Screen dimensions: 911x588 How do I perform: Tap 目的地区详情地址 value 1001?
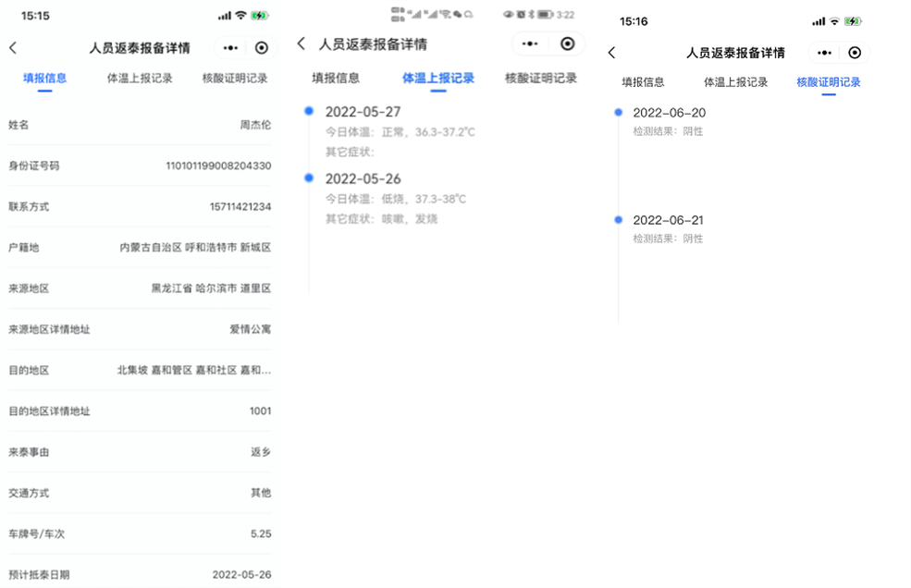[x=260, y=411]
